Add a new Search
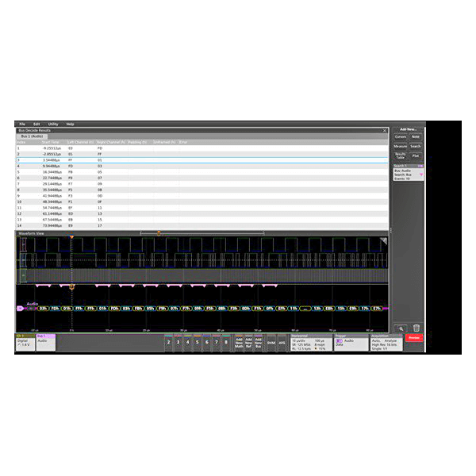Viewport: 476px width, 476px height. coord(416,146)
